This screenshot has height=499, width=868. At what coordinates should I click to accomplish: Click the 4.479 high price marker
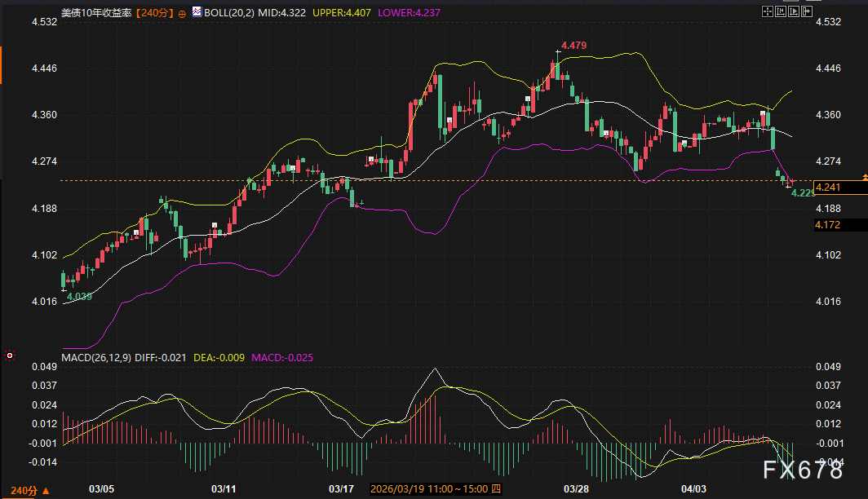(573, 44)
